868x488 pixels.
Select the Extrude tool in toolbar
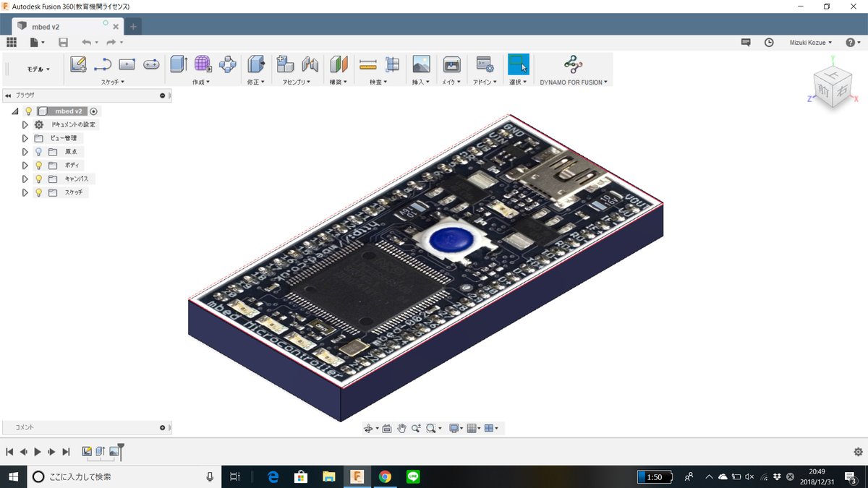coord(178,64)
